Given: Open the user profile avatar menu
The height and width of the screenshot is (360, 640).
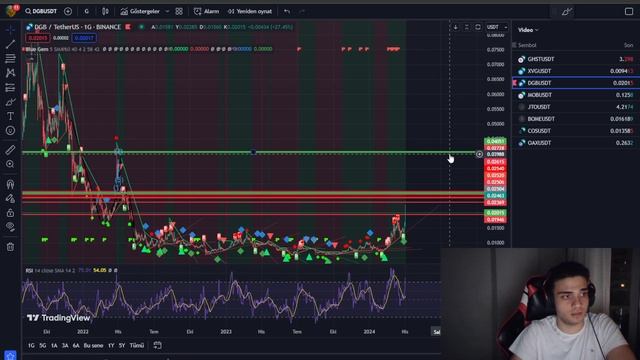Looking at the screenshot, I should [x=12, y=10].
